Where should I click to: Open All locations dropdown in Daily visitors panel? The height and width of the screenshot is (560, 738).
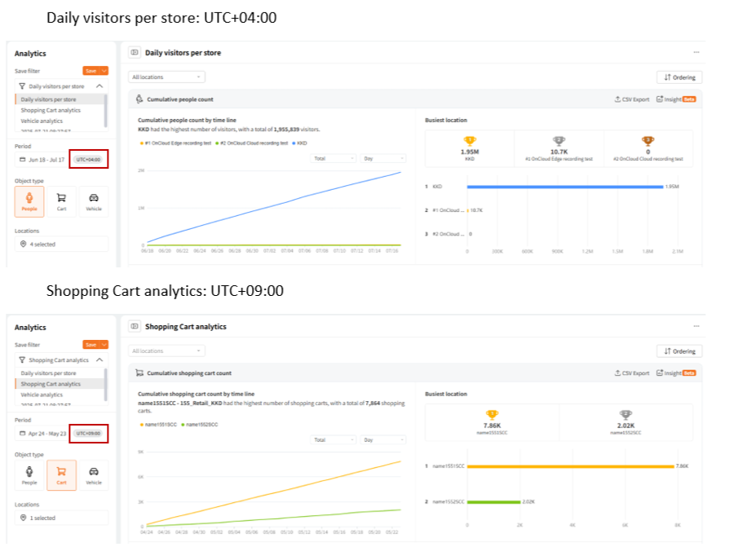pyautogui.click(x=167, y=77)
